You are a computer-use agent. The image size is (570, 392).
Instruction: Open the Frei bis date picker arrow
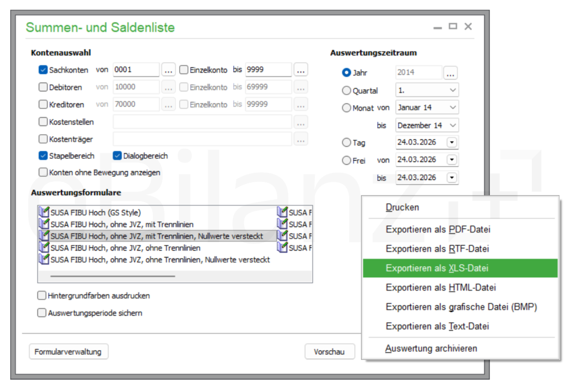pyautogui.click(x=452, y=177)
